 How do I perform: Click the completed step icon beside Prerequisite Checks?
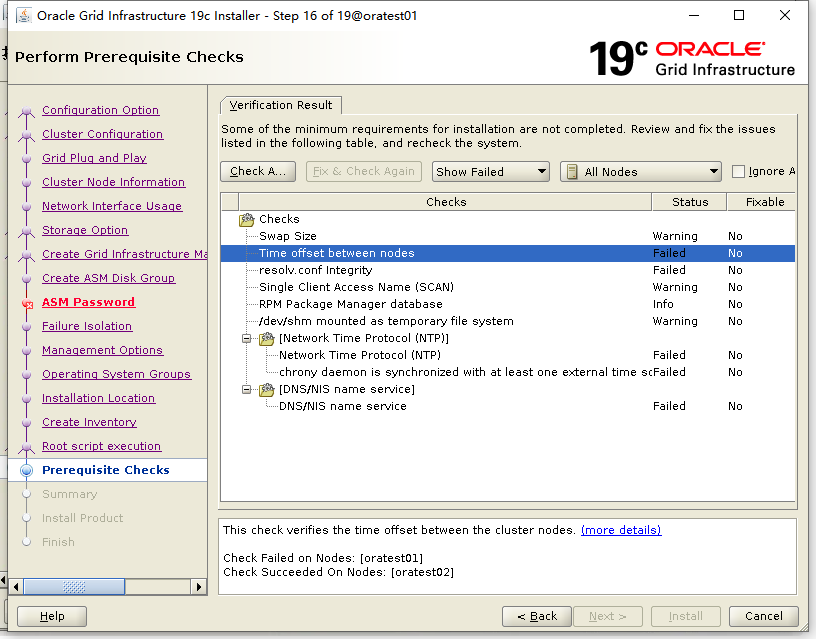click(x=27, y=469)
